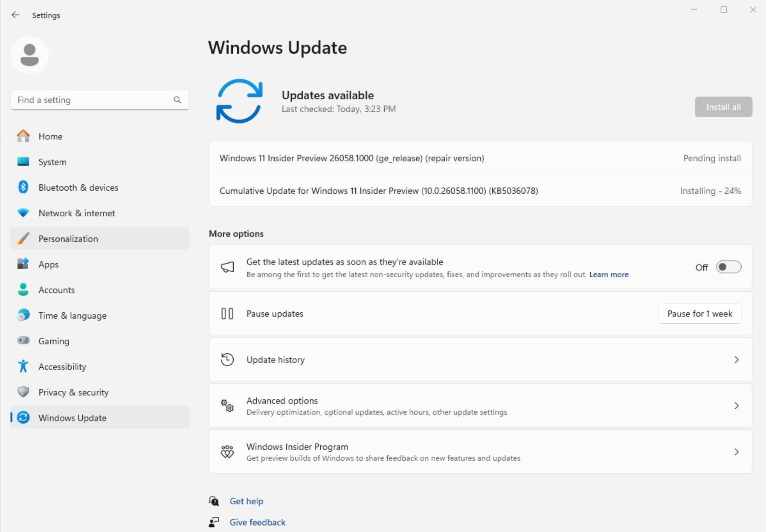Click the System monitor icon
766x532 pixels.
(23, 162)
